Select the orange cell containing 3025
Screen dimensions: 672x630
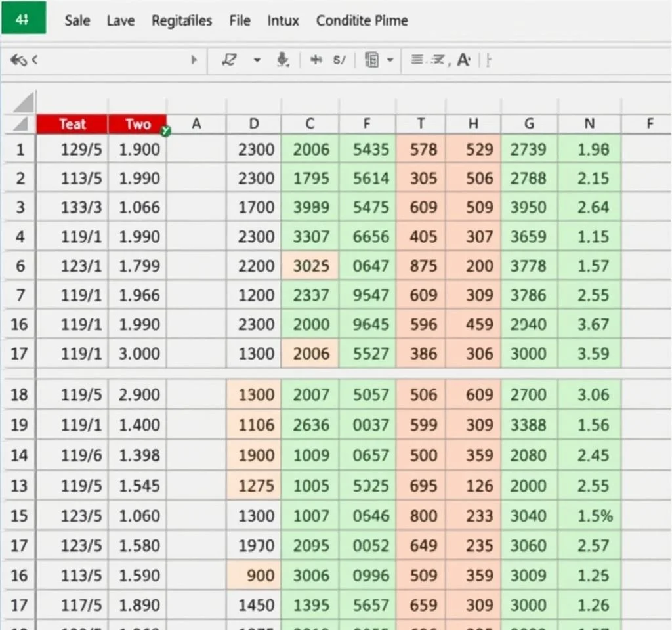[x=311, y=266]
